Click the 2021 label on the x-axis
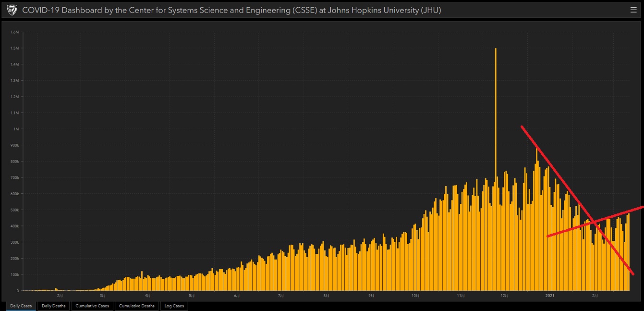The height and width of the screenshot is (311, 644). (x=550, y=296)
